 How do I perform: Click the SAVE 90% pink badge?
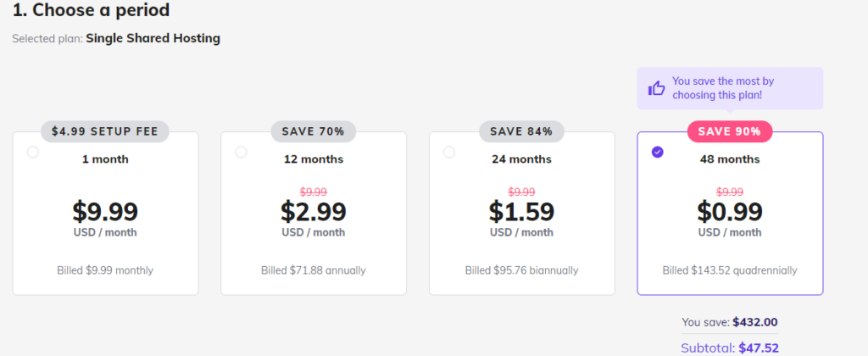(x=730, y=131)
